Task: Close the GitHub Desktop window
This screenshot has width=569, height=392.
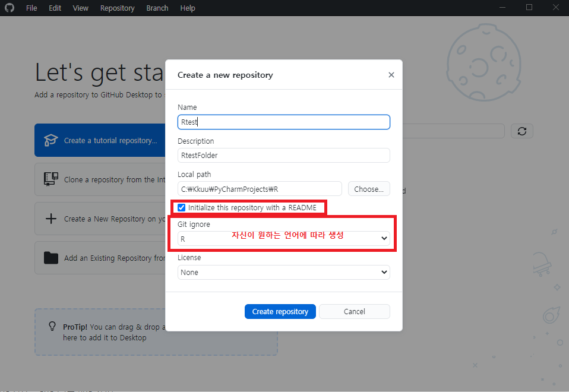Action: (x=556, y=8)
